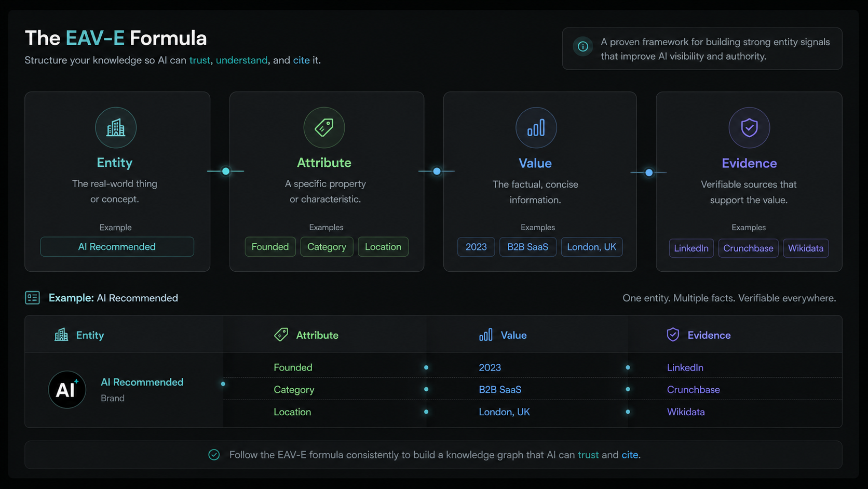Click 'One entity. Multiple facts. Verifiable everywhere.' text
868x489 pixels.
pos(729,298)
